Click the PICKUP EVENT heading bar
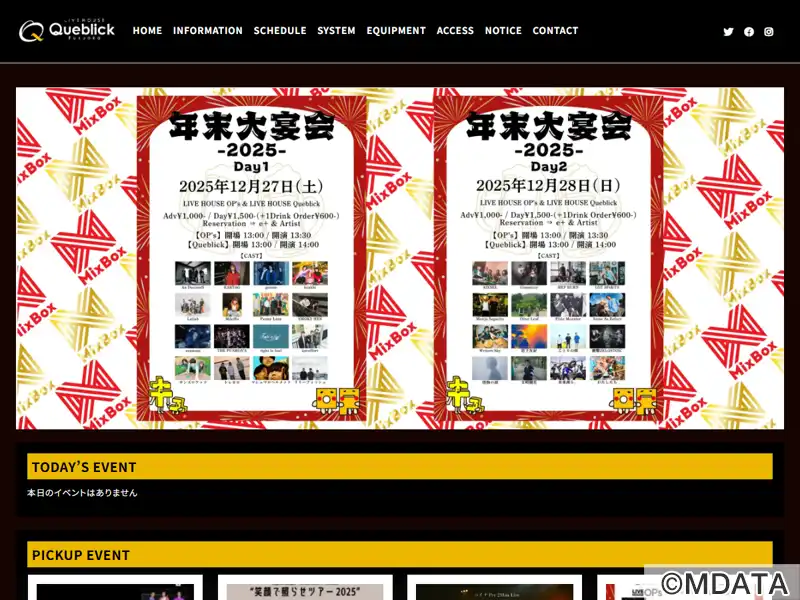 [x=400, y=555]
